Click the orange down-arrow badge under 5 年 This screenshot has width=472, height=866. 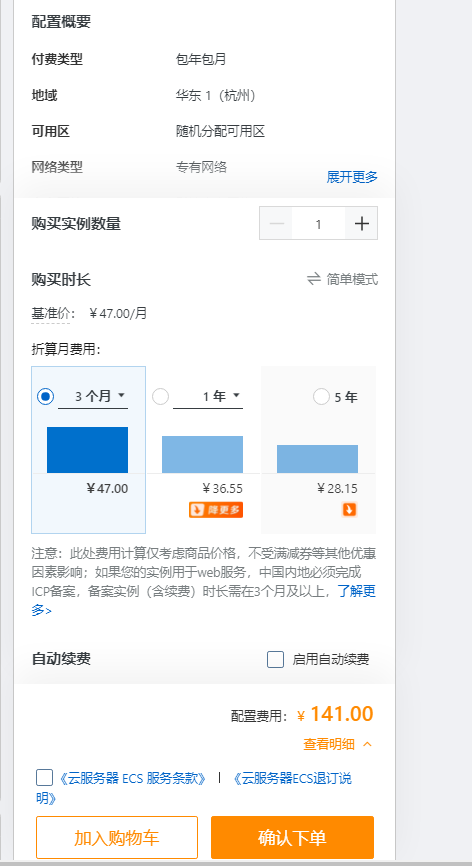(349, 510)
